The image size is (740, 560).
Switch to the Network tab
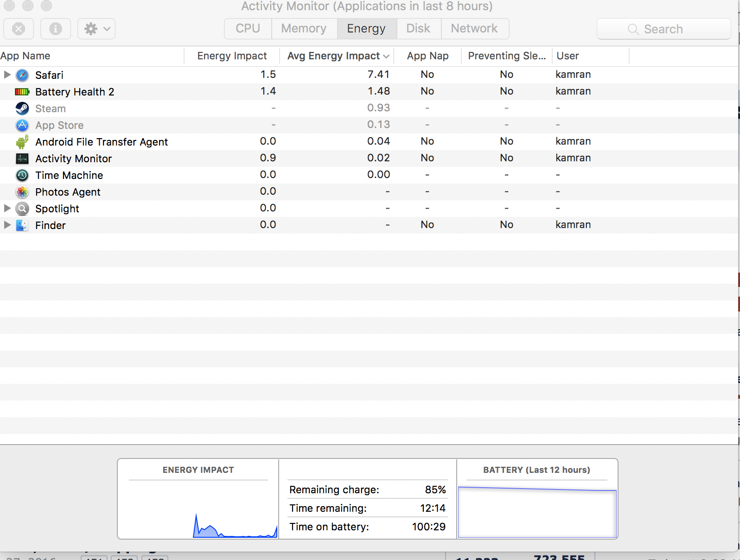point(474,29)
